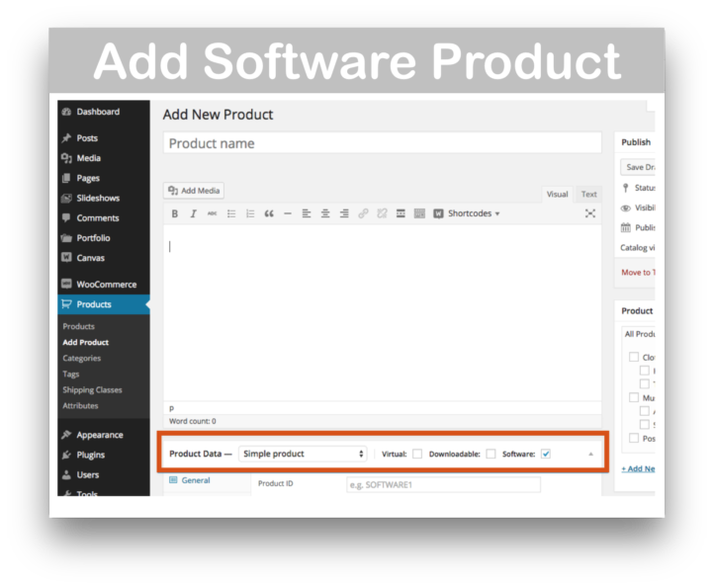Toggle bold formatting in editor toolbar

pos(175,213)
